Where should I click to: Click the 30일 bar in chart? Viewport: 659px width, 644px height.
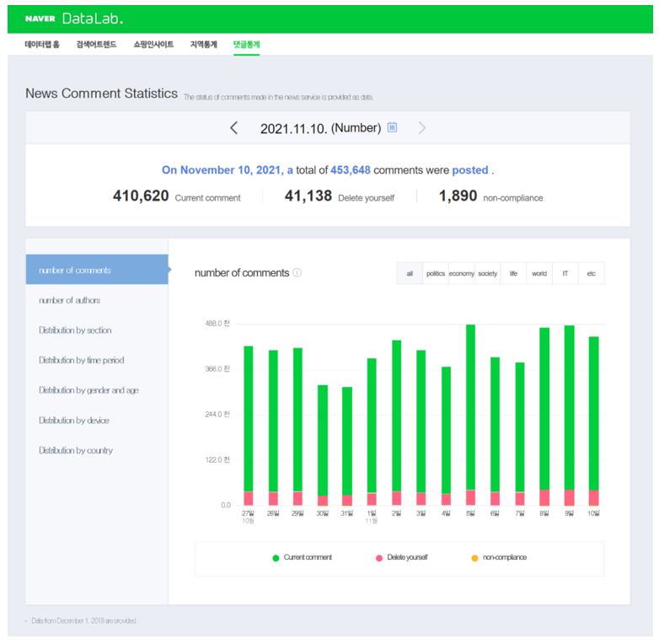point(323,445)
